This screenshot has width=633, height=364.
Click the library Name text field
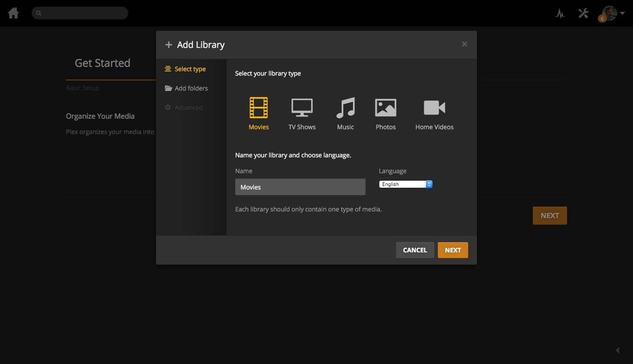tap(300, 187)
